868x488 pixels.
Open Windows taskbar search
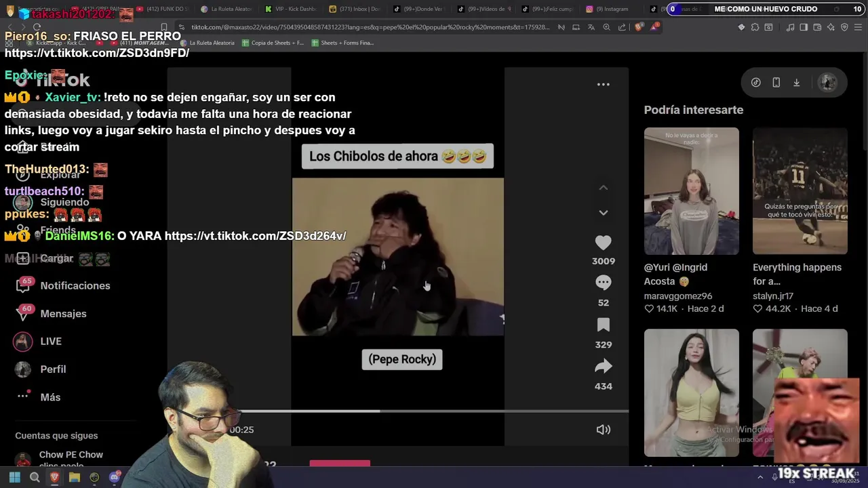[x=35, y=477]
